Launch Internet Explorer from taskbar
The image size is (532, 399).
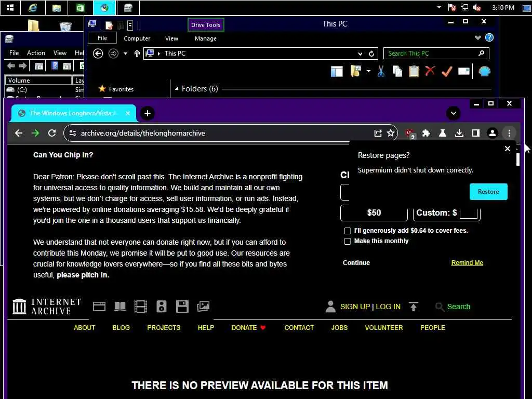point(33,7)
